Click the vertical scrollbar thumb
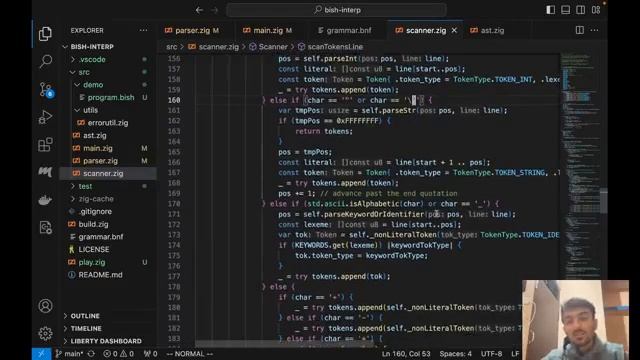 (604, 201)
